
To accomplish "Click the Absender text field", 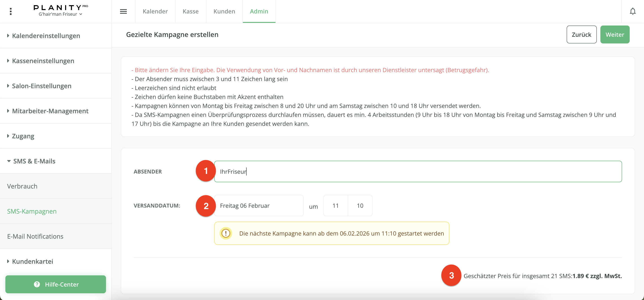I will [417, 171].
